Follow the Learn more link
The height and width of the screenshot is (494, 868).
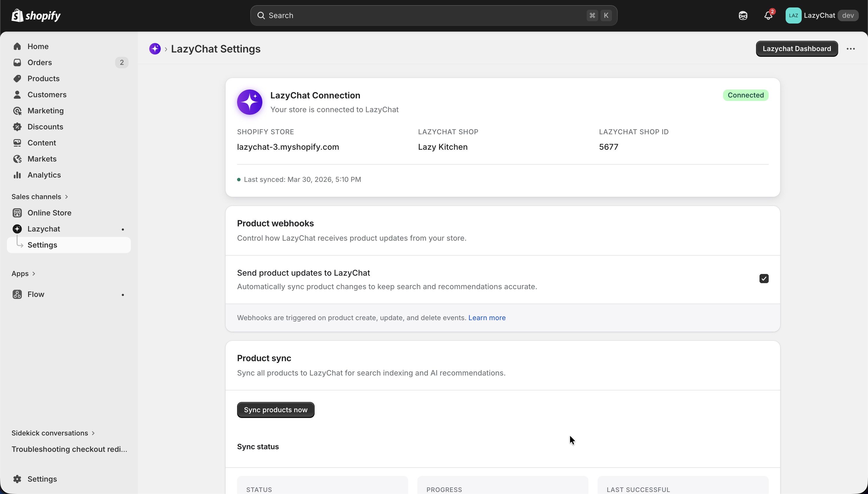tap(487, 318)
